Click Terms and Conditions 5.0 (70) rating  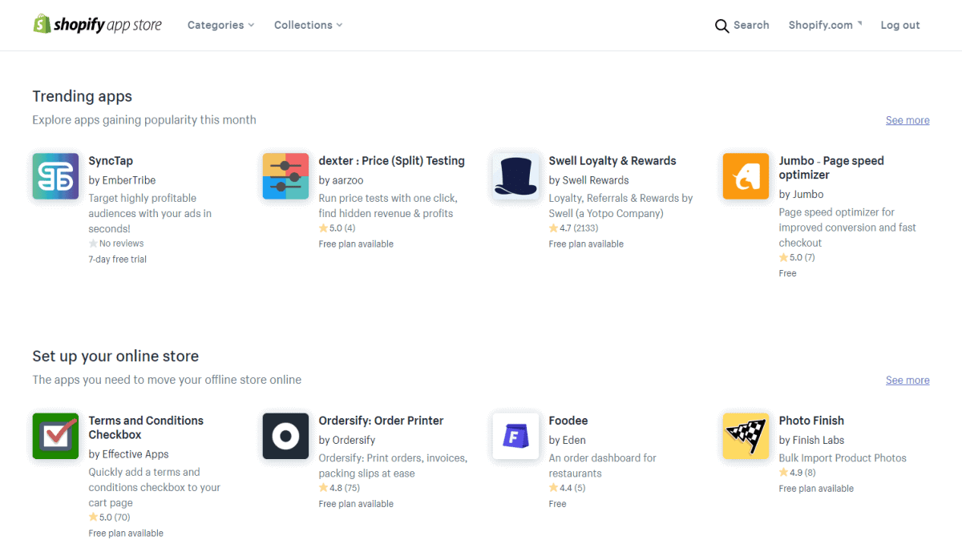(x=109, y=518)
